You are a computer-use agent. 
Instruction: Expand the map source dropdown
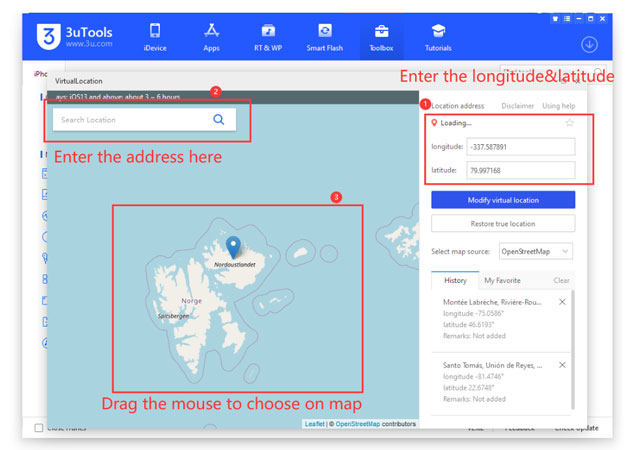click(536, 251)
